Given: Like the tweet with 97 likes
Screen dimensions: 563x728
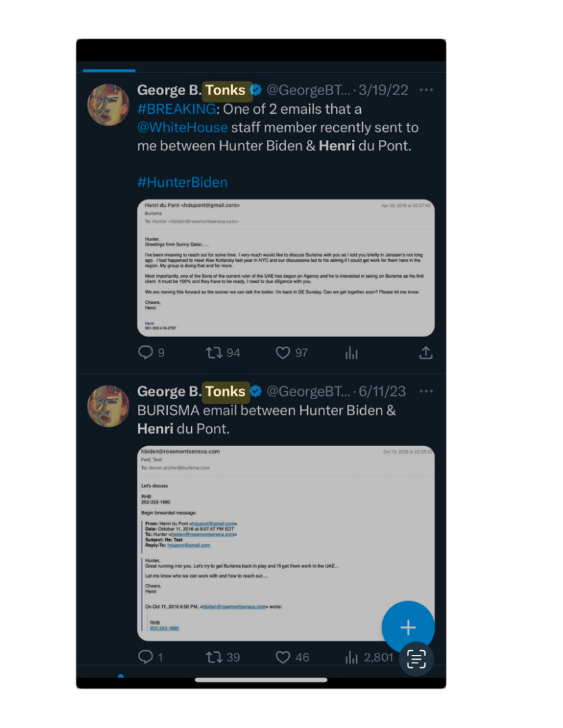Looking at the screenshot, I should (x=283, y=353).
